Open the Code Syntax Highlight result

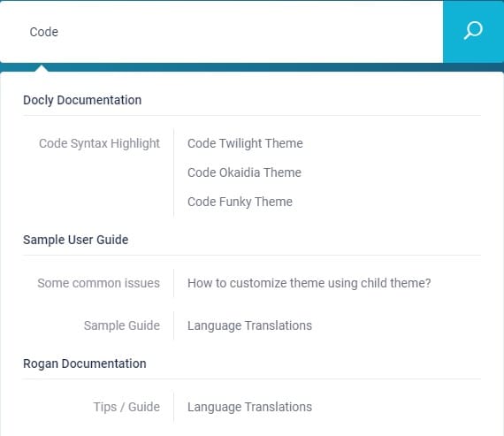[x=99, y=143]
